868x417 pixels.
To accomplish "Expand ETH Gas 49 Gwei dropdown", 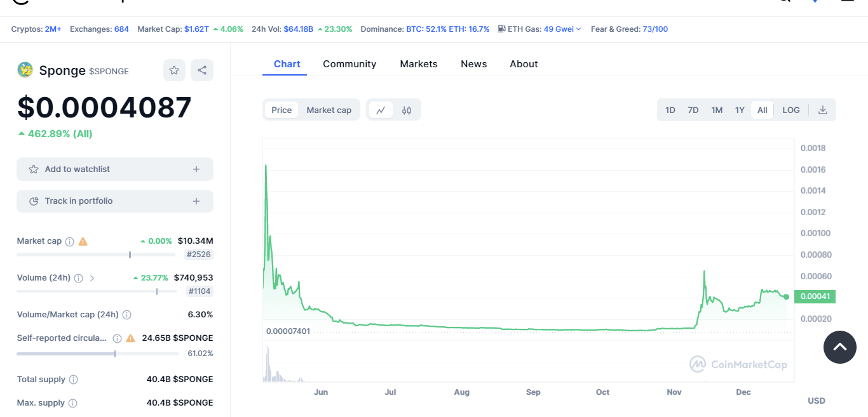I will pyautogui.click(x=562, y=29).
